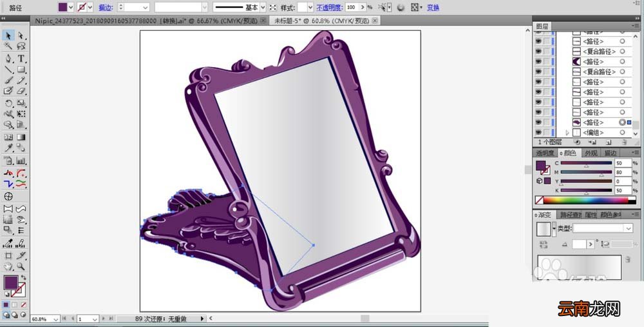This screenshot has height=327, width=644.
Task: Open the 透明度 panel tab
Action: click(545, 153)
